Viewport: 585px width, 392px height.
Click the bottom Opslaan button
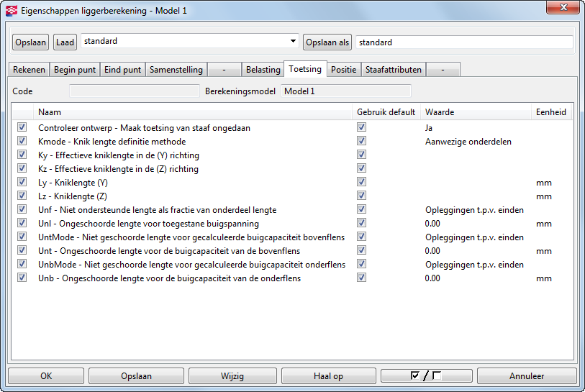pyautogui.click(x=136, y=375)
